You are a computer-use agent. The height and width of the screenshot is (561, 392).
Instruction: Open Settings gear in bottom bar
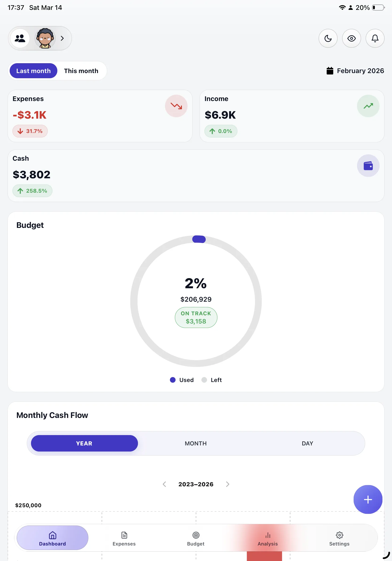pos(339,539)
